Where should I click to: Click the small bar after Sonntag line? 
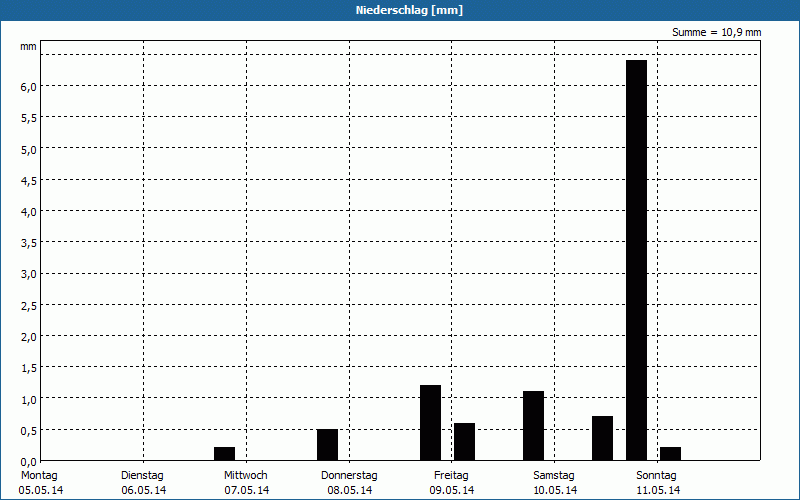[670, 454]
